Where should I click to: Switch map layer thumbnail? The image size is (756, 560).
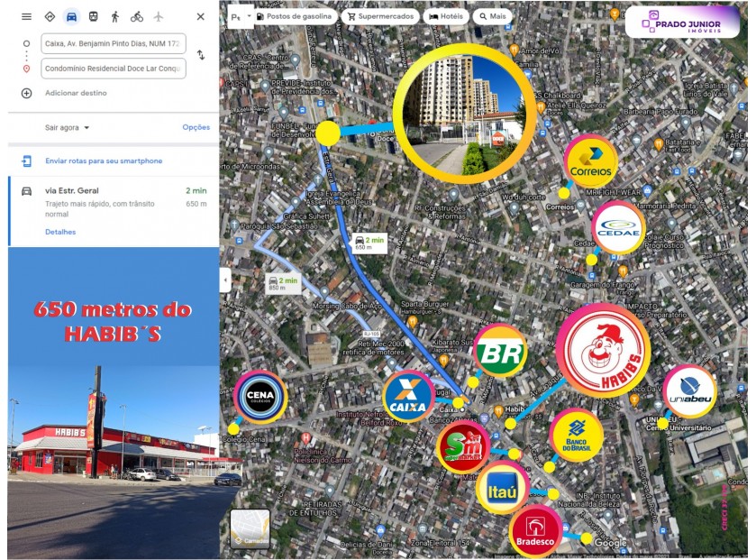tap(250, 528)
